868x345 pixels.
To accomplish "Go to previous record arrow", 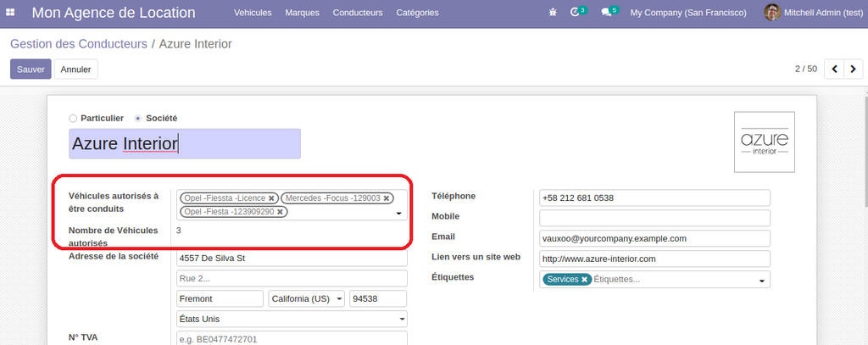I will click(834, 70).
